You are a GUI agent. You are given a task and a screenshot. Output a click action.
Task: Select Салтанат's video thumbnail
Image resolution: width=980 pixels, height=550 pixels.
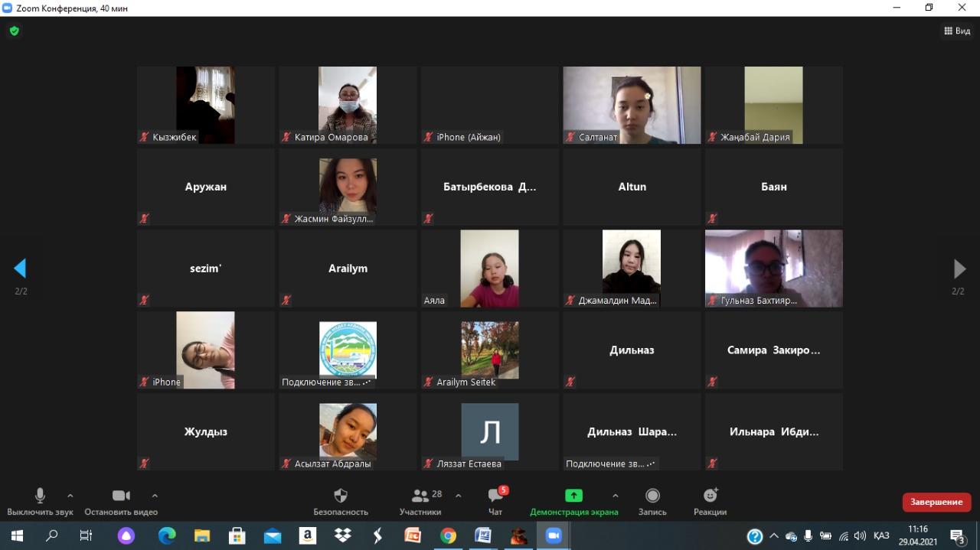pyautogui.click(x=632, y=105)
